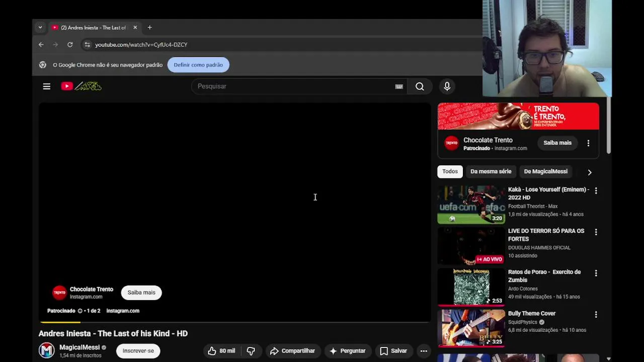This screenshot has width=644, height=362.
Task: Click the Trento ad banner image
Action: click(x=518, y=117)
